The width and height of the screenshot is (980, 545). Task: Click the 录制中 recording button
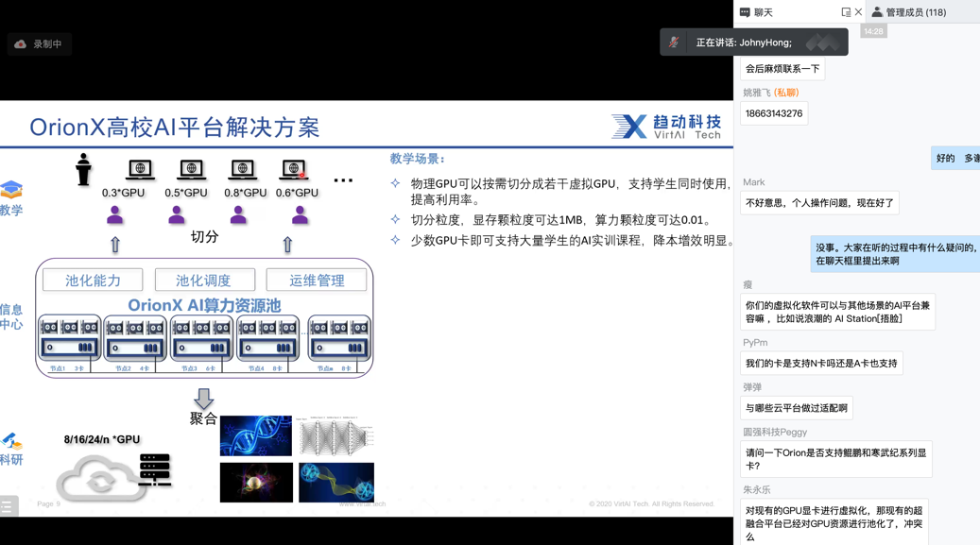point(39,43)
